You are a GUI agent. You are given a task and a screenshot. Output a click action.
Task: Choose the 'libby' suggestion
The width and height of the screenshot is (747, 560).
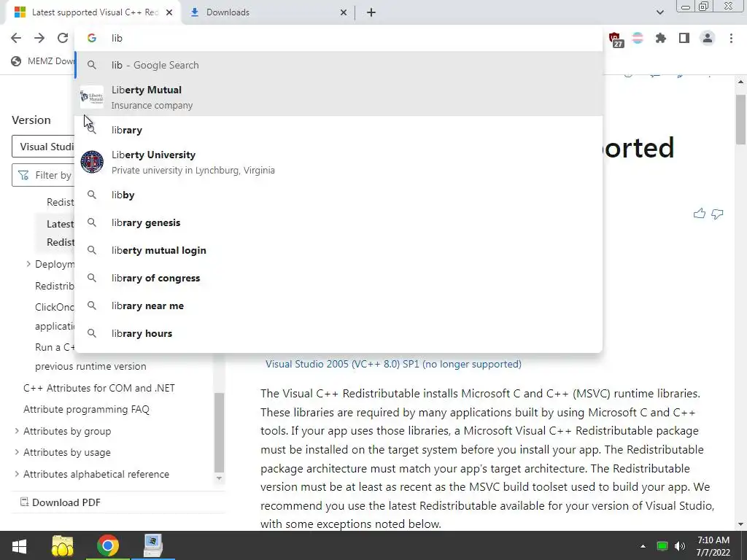[x=338, y=195]
